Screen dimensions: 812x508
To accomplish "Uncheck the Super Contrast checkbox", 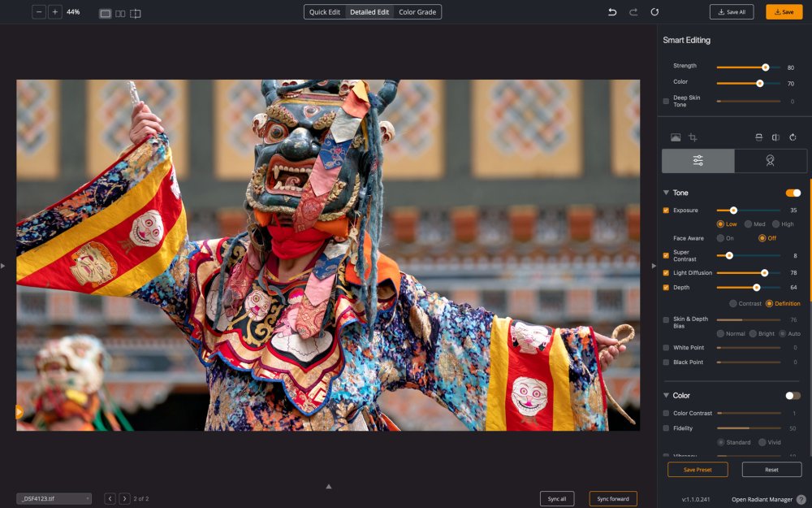I will (x=666, y=255).
